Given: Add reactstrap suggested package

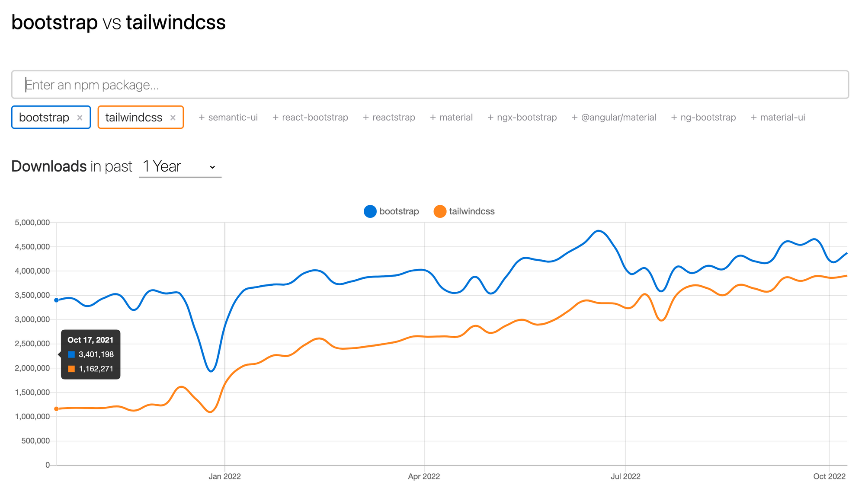Looking at the screenshot, I should click(389, 118).
